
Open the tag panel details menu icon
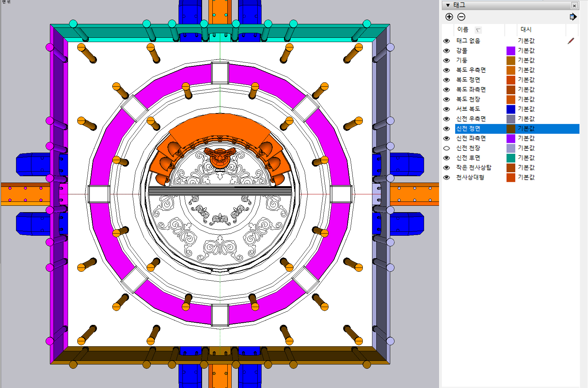(x=573, y=17)
